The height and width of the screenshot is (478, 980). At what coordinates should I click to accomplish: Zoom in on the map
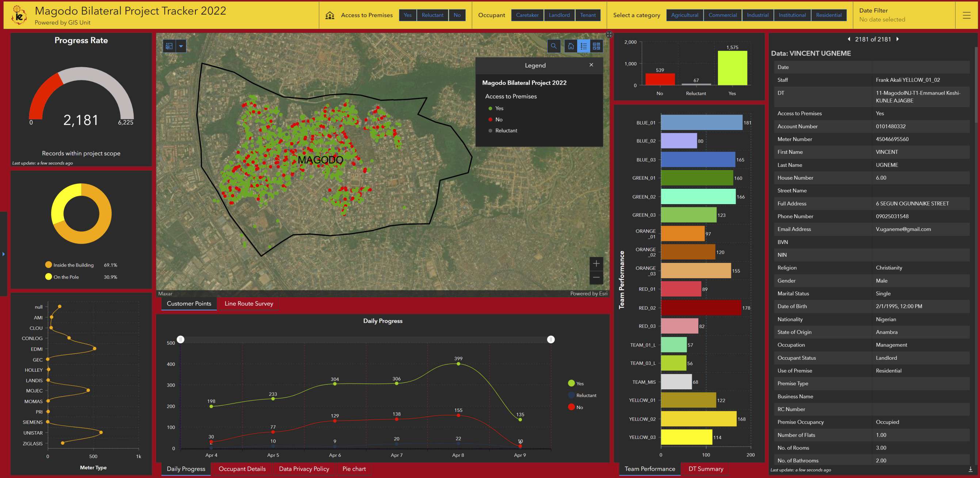(x=596, y=264)
